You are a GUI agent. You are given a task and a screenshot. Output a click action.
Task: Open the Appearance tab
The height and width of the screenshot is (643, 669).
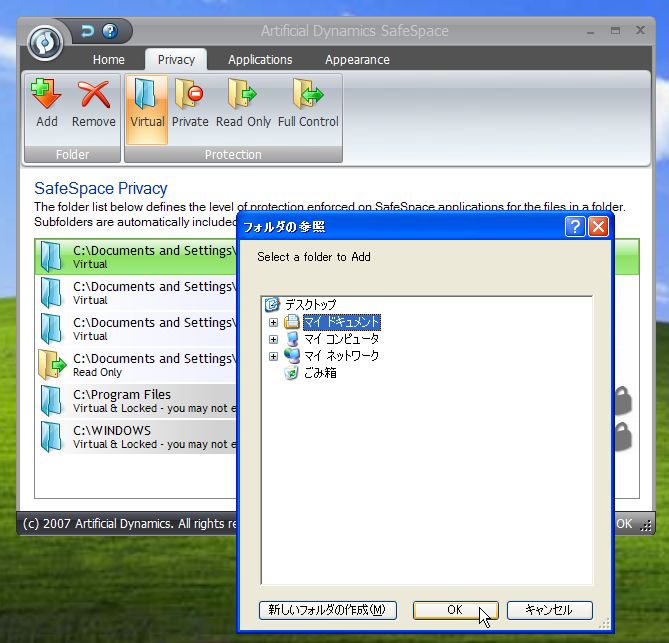357,59
